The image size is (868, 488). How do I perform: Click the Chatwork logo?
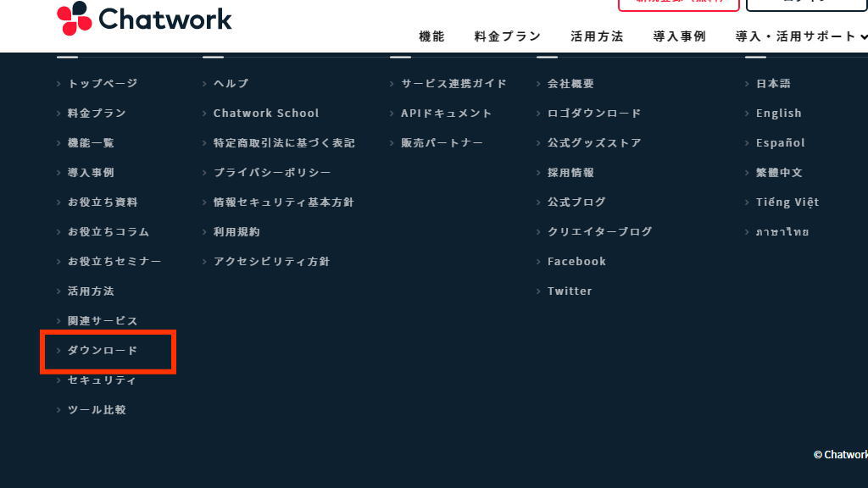(x=144, y=19)
